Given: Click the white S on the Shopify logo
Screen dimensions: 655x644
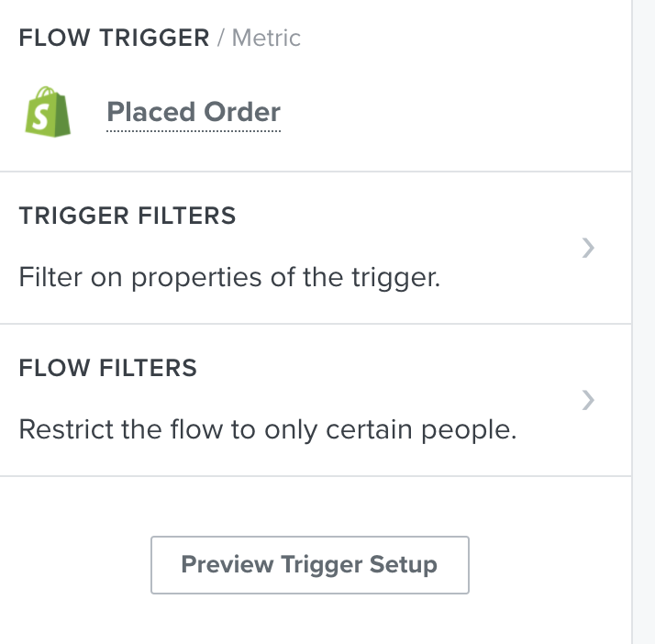Looking at the screenshot, I should (x=41, y=117).
